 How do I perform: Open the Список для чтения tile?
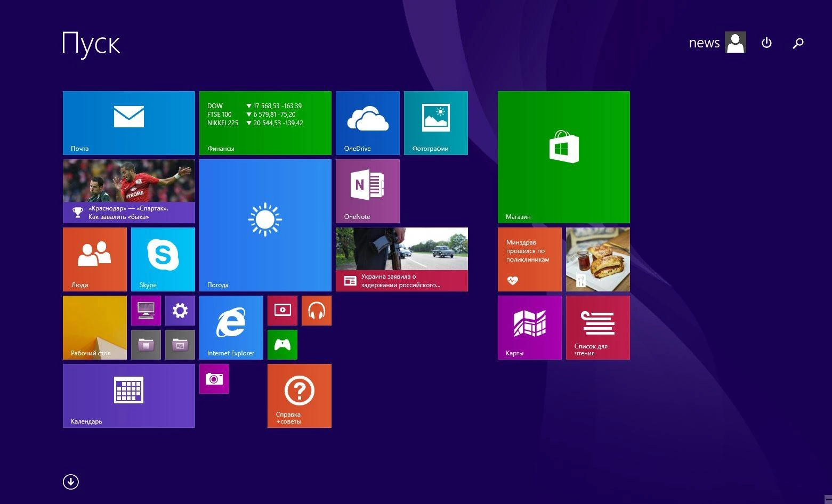(598, 328)
